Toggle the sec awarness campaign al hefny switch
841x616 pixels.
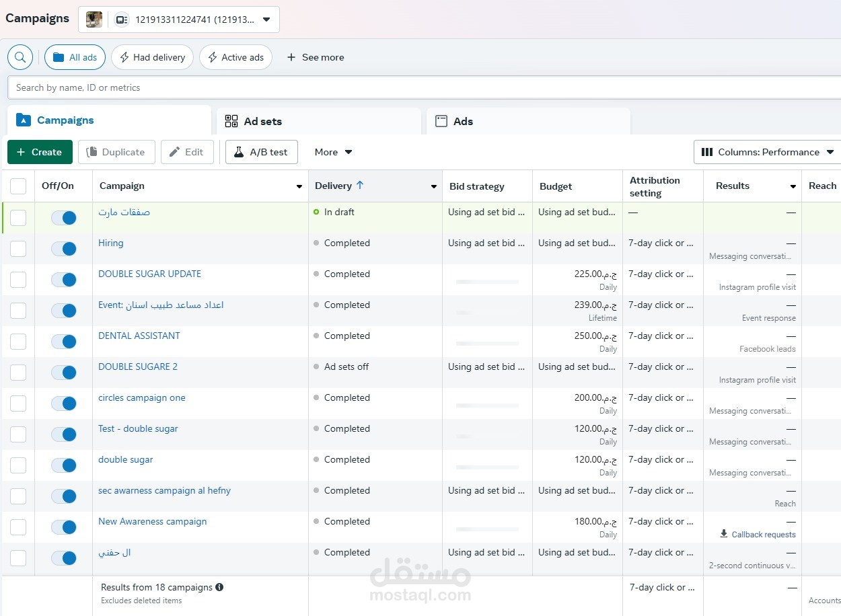pyautogui.click(x=64, y=496)
